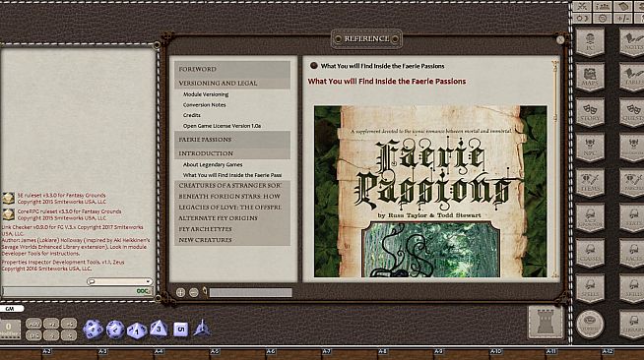Image resolution: width=644 pixels, height=360 pixels.
Task: Click the -5 modifier button
Action: [69, 335]
